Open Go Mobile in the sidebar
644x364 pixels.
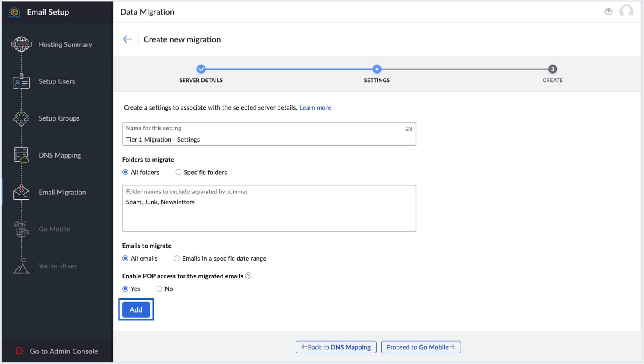(x=54, y=229)
